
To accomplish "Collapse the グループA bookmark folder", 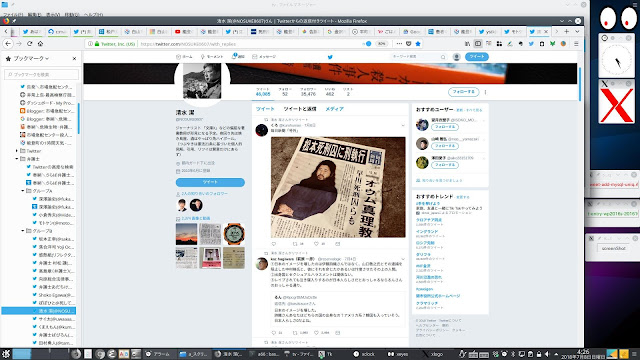I will 23,191.
